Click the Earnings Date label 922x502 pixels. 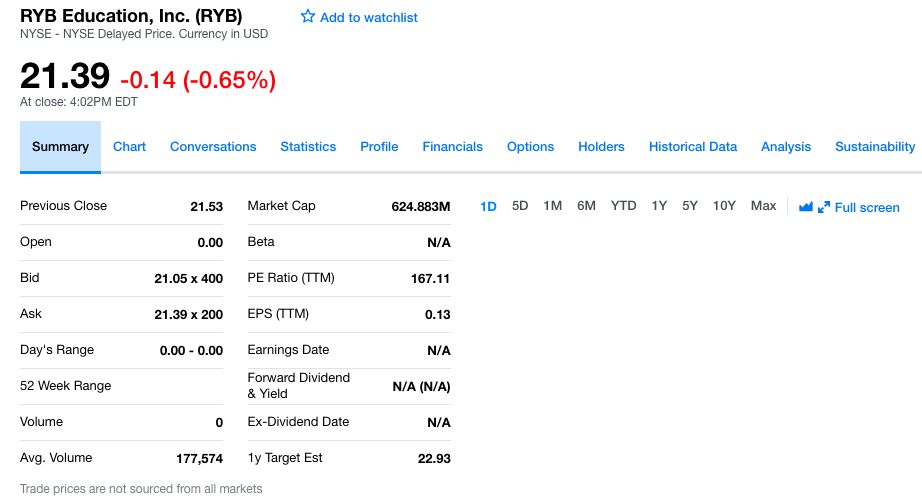[288, 350]
